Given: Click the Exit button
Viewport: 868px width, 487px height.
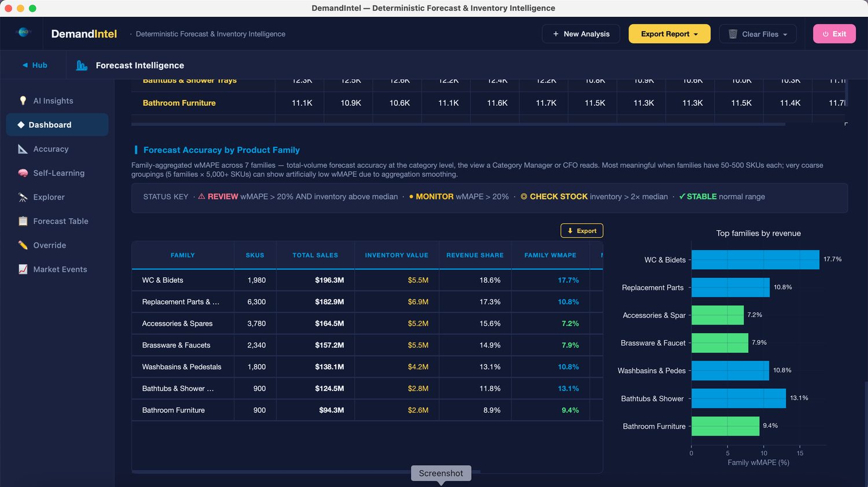Looking at the screenshot, I should tap(834, 34).
